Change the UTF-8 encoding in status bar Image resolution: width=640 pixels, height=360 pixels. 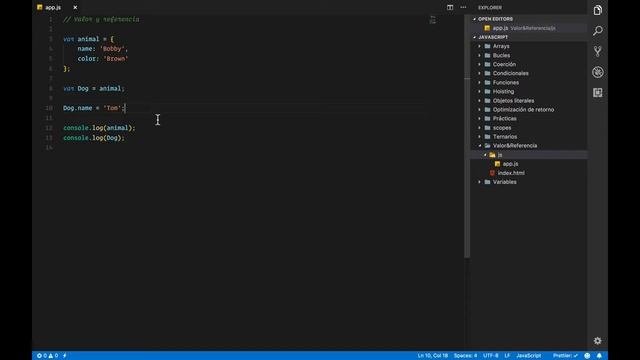coord(491,356)
